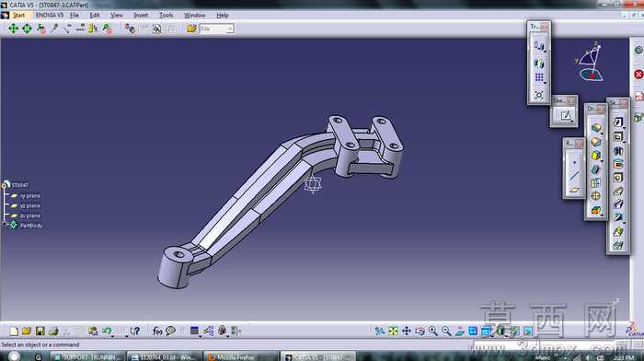Click the Zoom In icon
This screenshot has width=644, height=361.
(433, 331)
